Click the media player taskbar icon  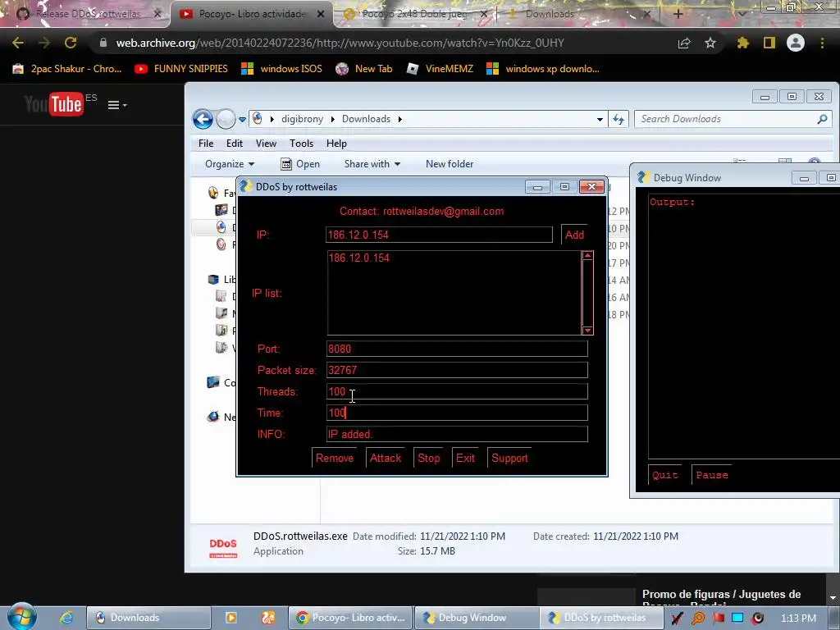point(231,618)
